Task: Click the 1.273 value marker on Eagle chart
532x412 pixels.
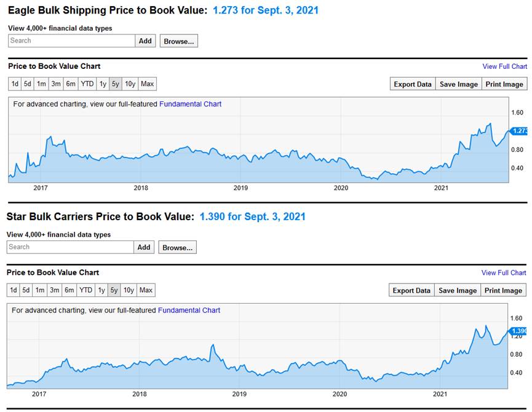Action: pos(518,131)
